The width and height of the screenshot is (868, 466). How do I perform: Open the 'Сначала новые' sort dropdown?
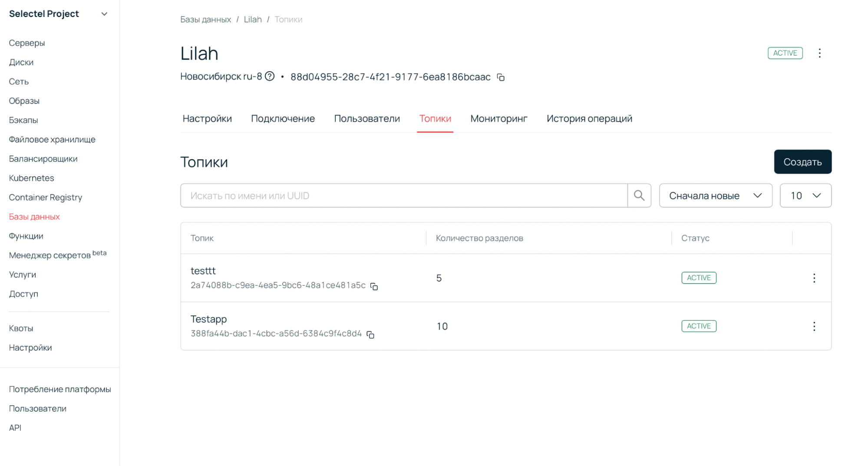tap(715, 195)
